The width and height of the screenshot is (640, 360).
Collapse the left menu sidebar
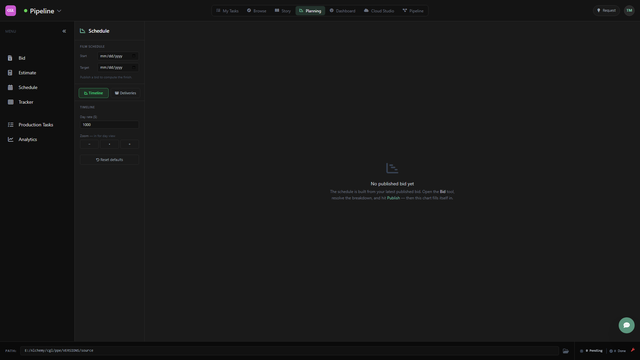64,31
